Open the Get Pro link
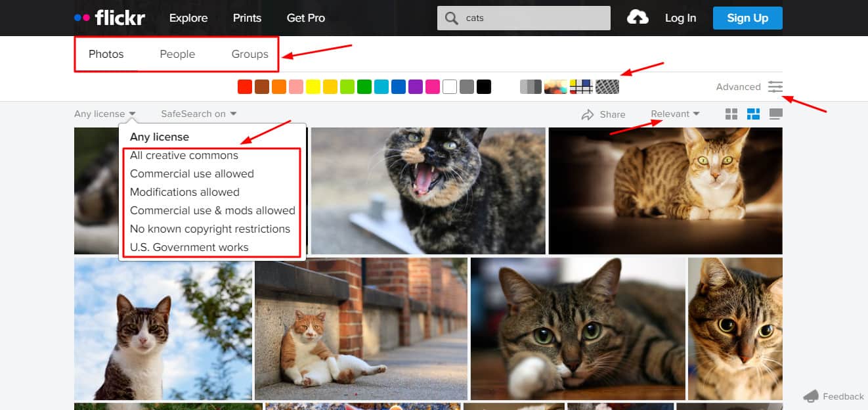The image size is (868, 410). pos(306,18)
